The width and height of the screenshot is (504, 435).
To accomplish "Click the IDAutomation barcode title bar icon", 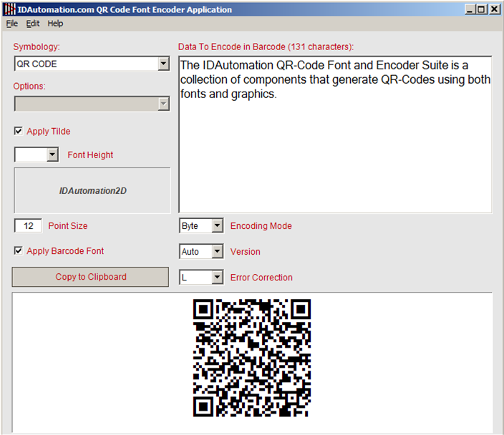I will [9, 9].
